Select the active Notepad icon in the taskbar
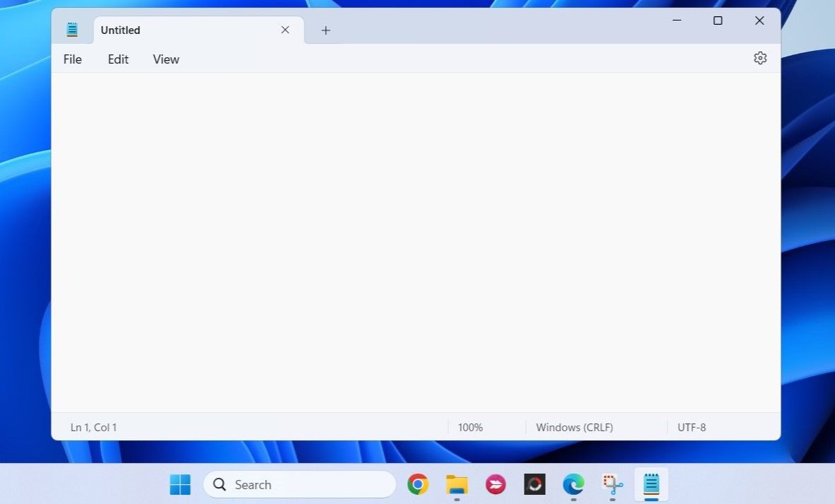Viewport: 835px width, 504px height. pos(650,484)
